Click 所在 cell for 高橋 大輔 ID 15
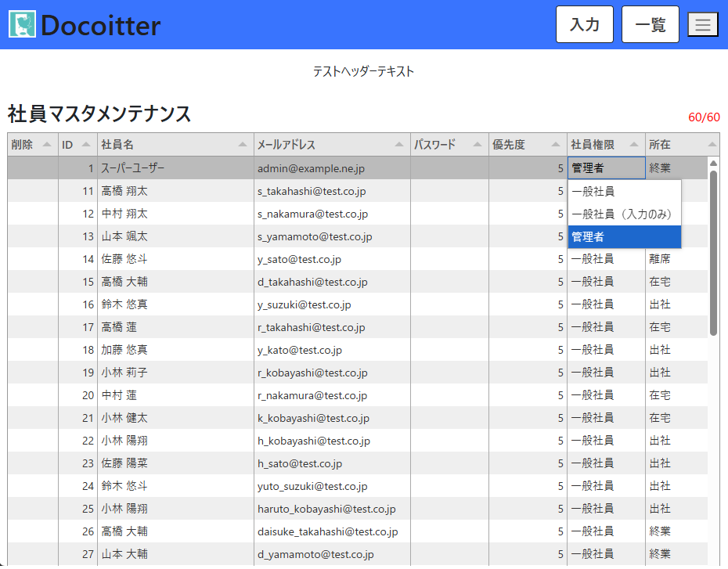This screenshot has height=569, width=728. click(660, 282)
